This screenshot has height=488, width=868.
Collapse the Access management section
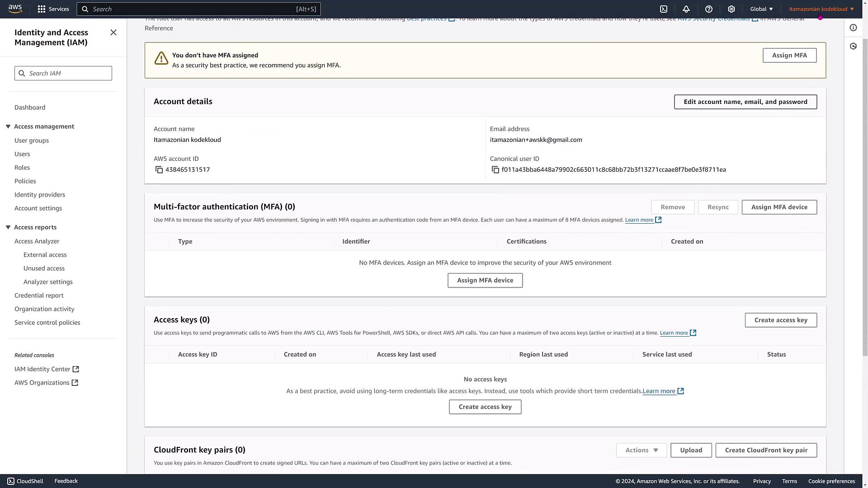pos(8,127)
